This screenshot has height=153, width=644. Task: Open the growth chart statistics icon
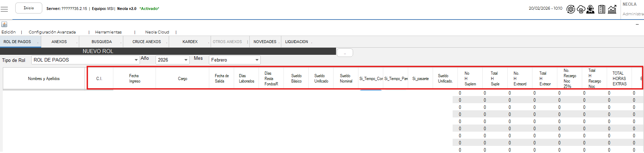(612, 9)
